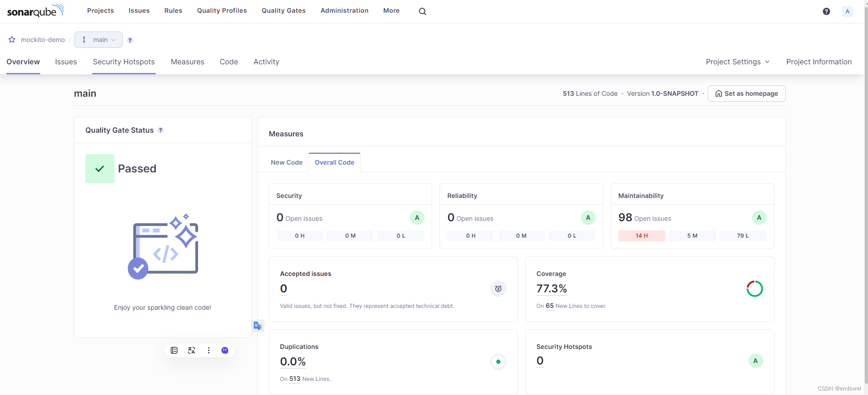The height and width of the screenshot is (395, 868).
Task: Favorite mockito-demo with the star icon
Action: coord(12,40)
